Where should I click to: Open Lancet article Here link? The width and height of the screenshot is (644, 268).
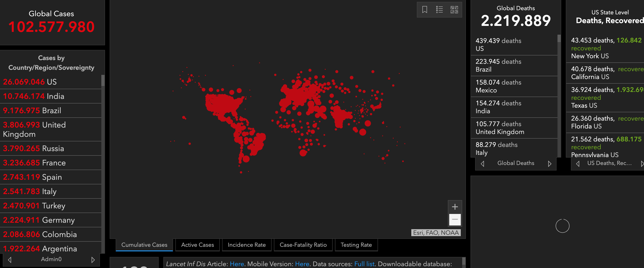tap(236, 264)
